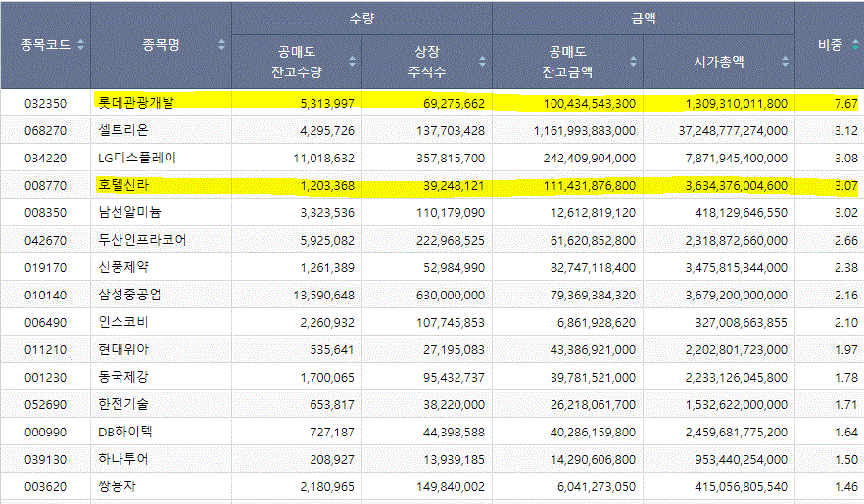Click stock code 000990
The image size is (864, 504).
(x=45, y=433)
